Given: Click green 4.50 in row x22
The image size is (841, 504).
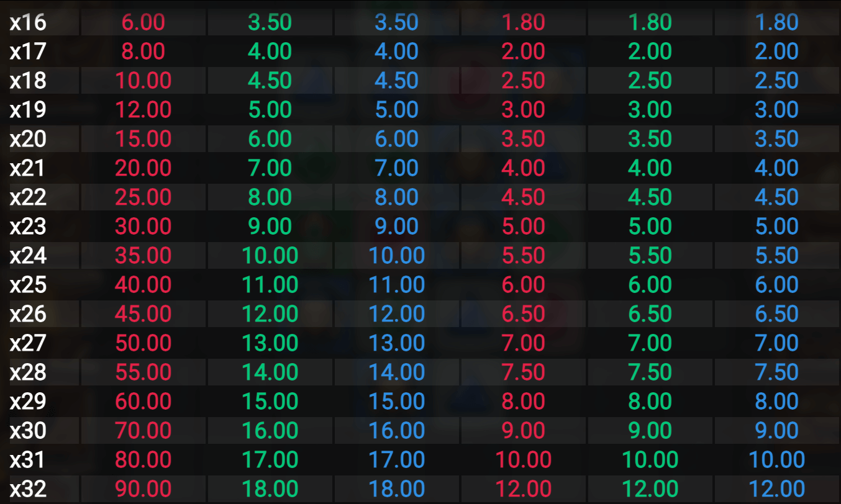Looking at the screenshot, I should click(x=650, y=197).
